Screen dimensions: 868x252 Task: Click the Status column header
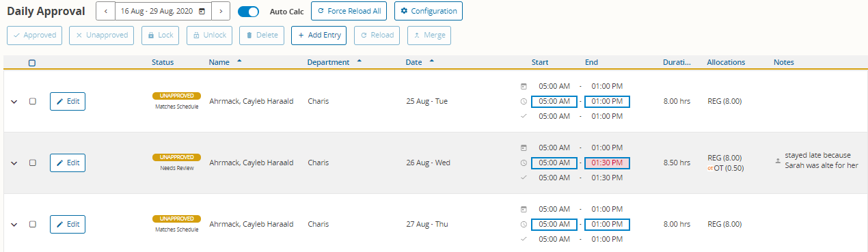(x=163, y=62)
